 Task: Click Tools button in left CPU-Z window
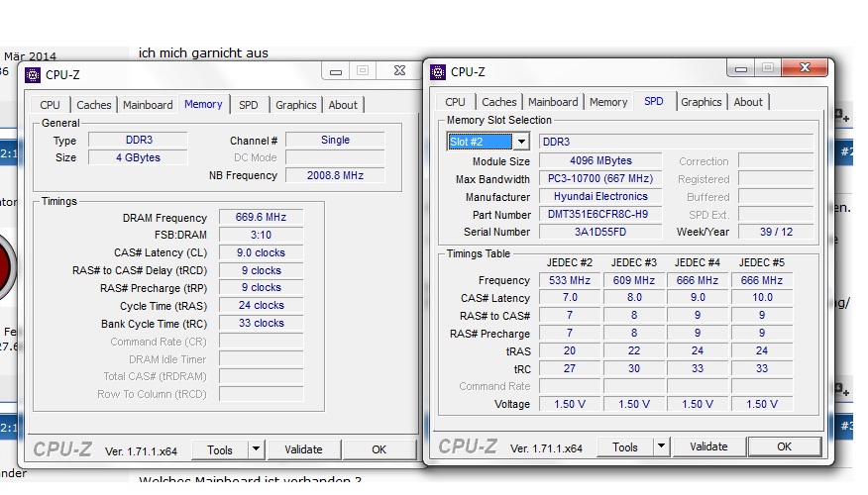(220, 450)
